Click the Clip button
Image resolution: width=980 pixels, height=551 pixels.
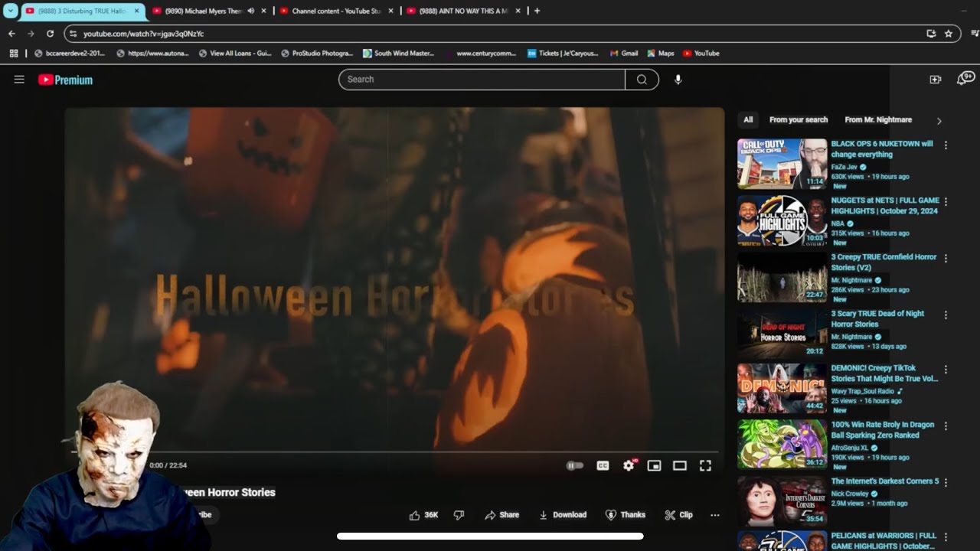tap(679, 515)
